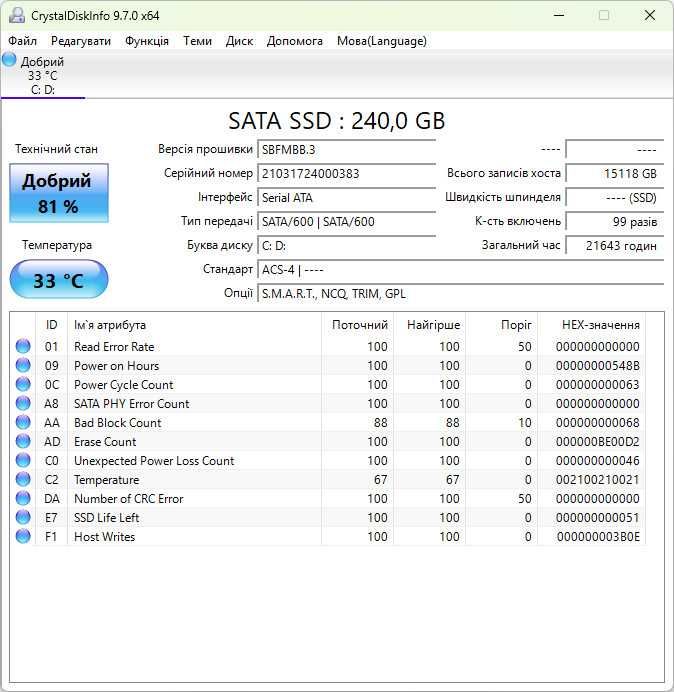This screenshot has width=674, height=692.
Task: Click status orb of Bad Block Count row
Action: (x=23, y=422)
